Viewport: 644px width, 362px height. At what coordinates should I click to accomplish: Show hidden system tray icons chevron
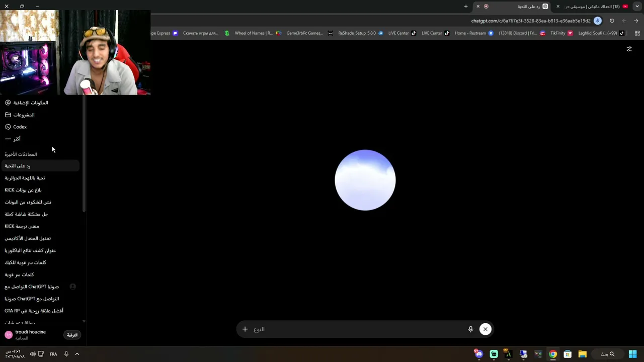pyautogui.click(x=77, y=354)
